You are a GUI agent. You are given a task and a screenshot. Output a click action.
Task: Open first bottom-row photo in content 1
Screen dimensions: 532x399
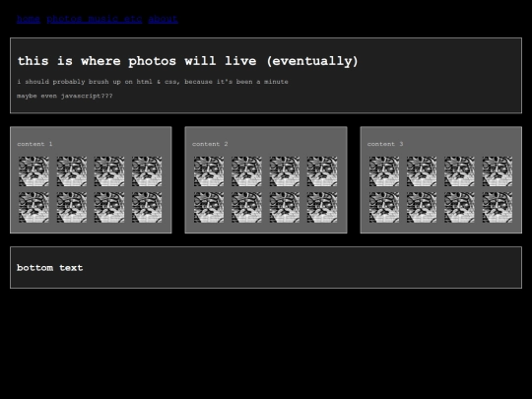tap(33, 207)
